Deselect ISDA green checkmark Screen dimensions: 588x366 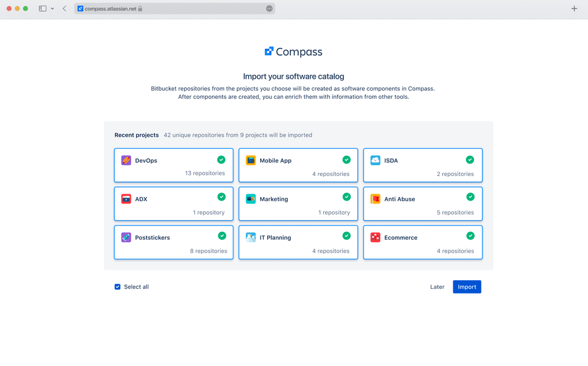(470, 159)
